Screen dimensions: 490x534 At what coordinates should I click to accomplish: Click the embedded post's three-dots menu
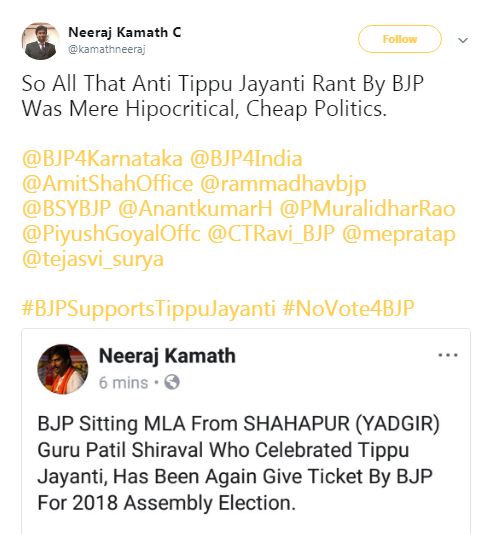click(447, 355)
